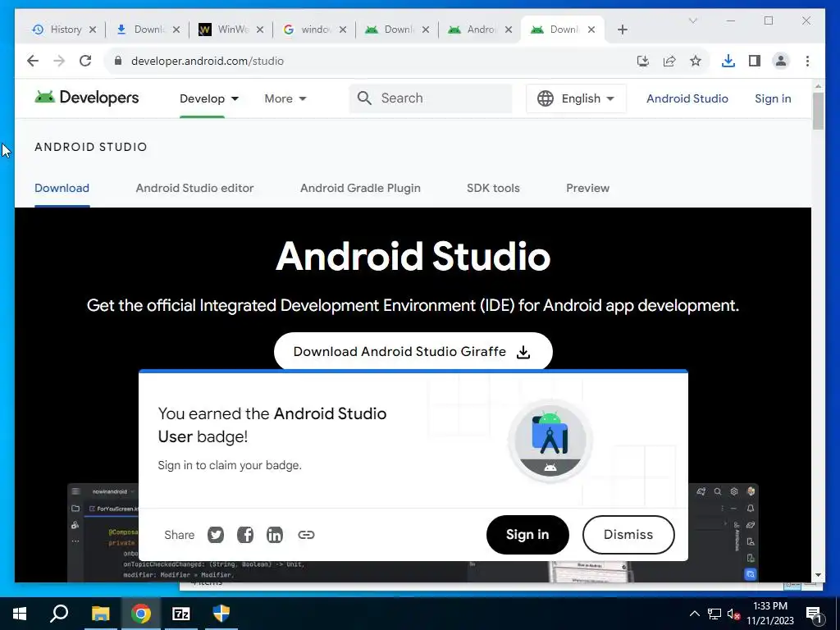840x630 pixels.
Task: Open the Android Studio editor section
Action: tap(194, 188)
